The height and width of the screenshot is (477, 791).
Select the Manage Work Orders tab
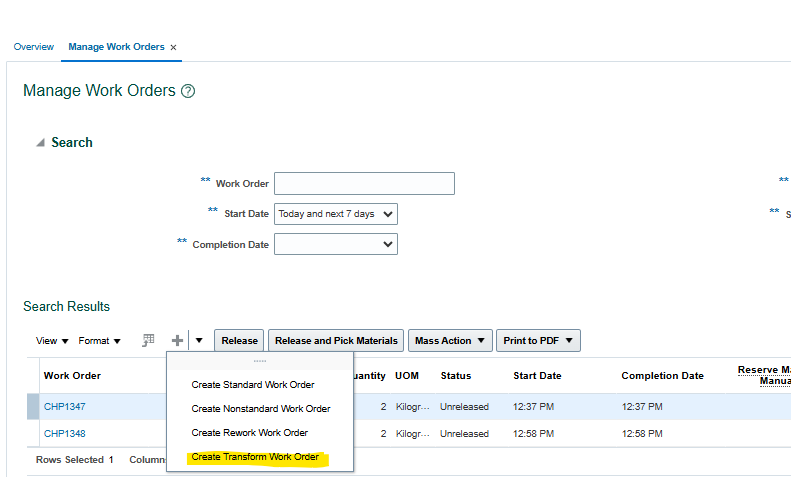pyautogui.click(x=117, y=47)
